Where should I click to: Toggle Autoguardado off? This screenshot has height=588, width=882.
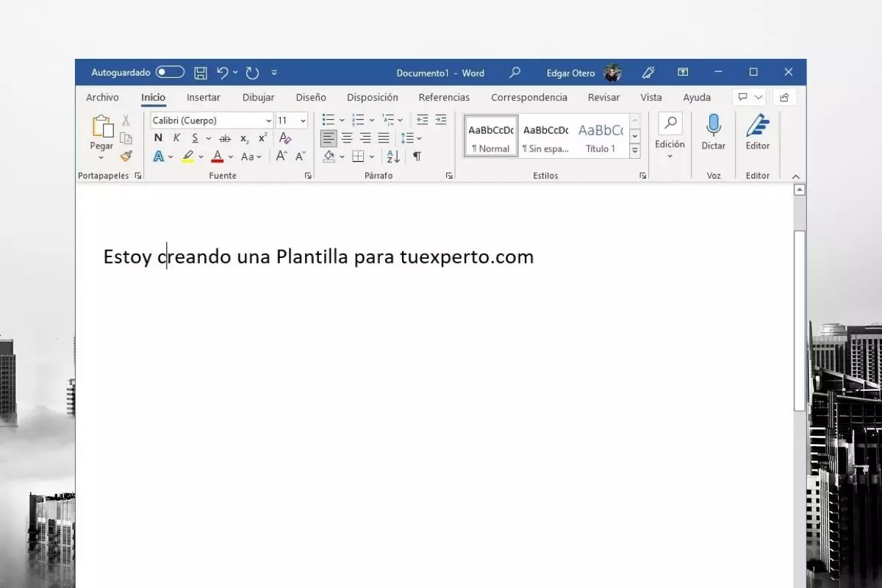point(168,72)
